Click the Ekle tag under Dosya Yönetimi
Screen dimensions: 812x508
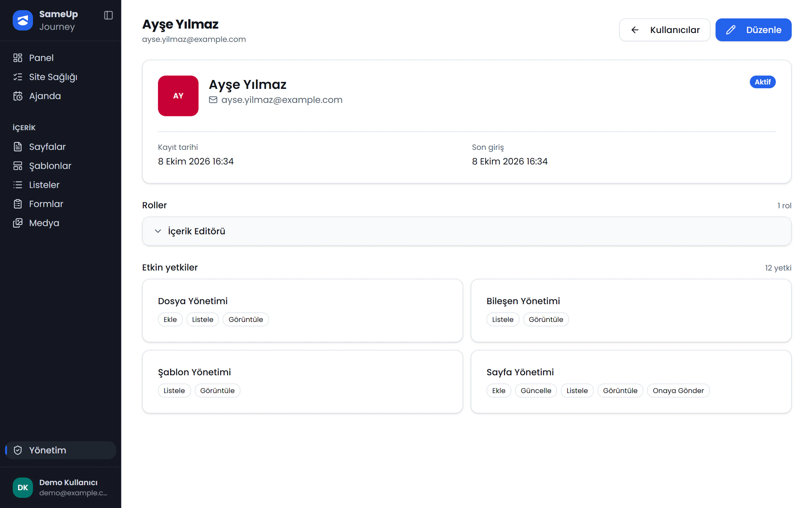tap(170, 319)
